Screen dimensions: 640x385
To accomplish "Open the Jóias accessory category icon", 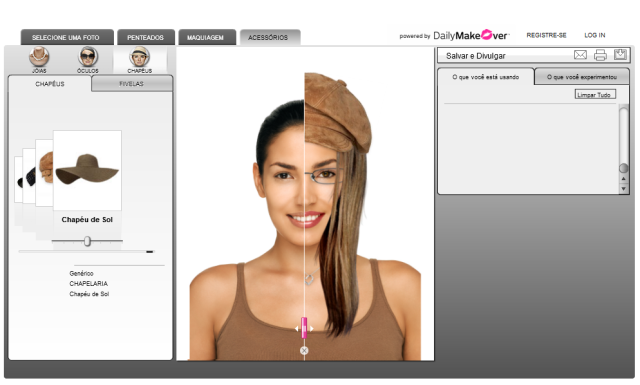I will [x=39, y=59].
